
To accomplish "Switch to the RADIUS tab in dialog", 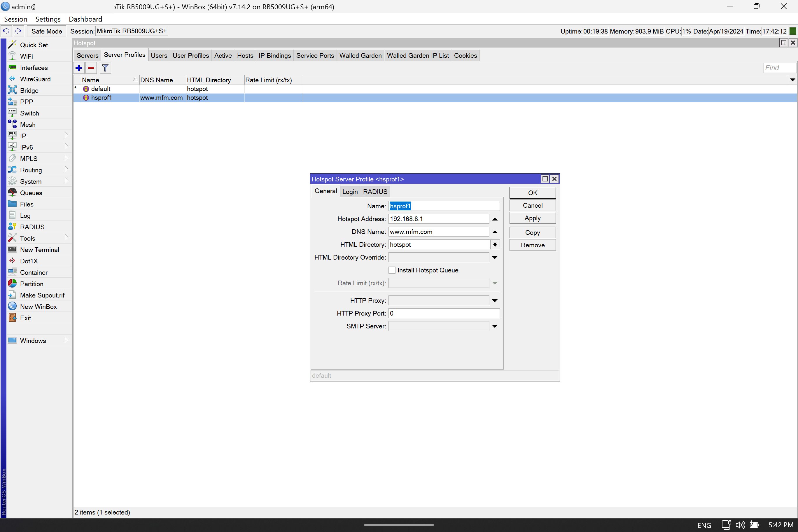I will point(375,192).
